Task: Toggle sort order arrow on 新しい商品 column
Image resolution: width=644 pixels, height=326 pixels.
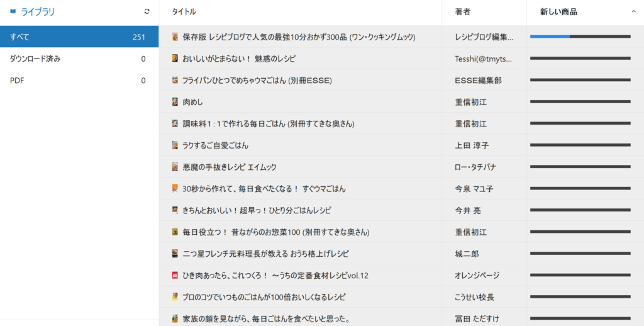Action: click(x=634, y=12)
